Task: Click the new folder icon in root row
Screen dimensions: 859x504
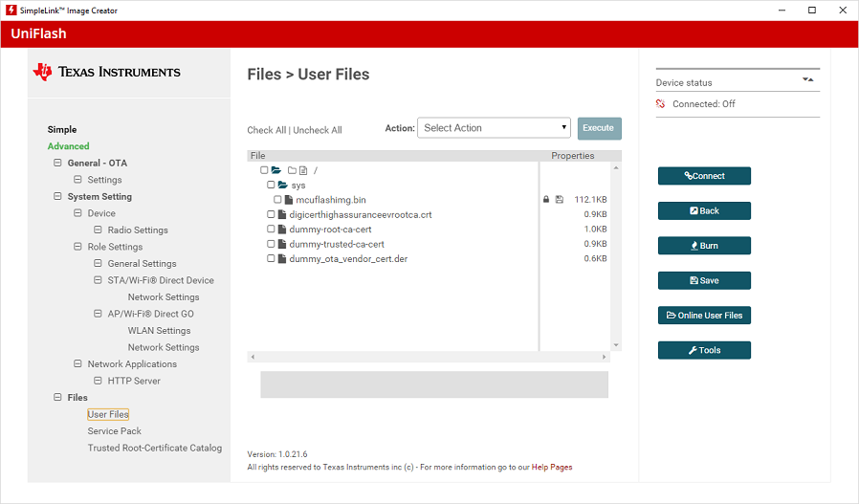Action: pyautogui.click(x=292, y=170)
